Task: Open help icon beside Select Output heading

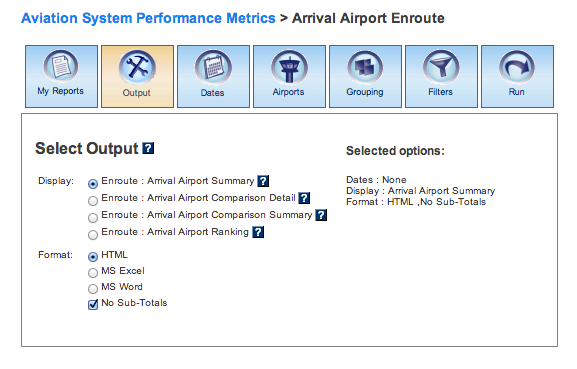Action: pos(148,148)
